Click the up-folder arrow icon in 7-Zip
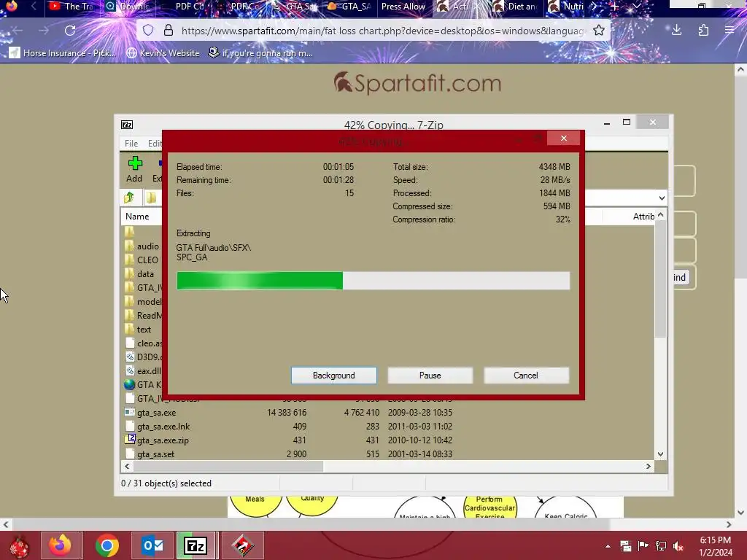This screenshot has height=560, width=747. click(129, 197)
